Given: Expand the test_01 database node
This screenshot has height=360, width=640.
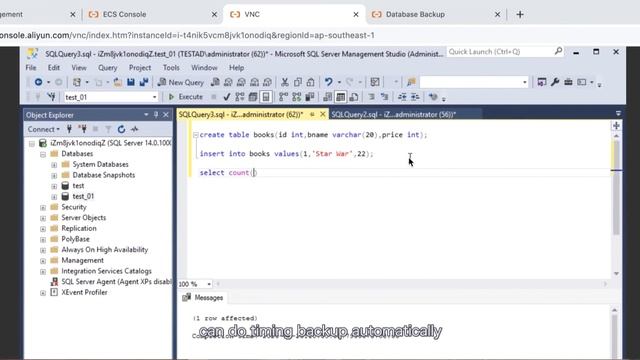Looking at the screenshot, I should [54, 196].
